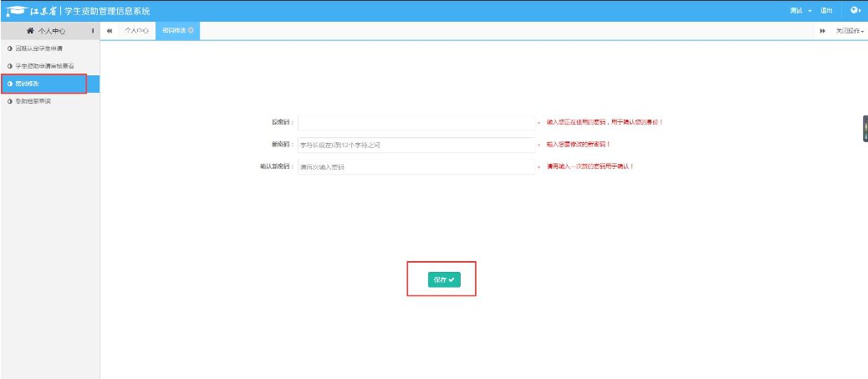Open the 测试 user dropdown menu

(800, 11)
